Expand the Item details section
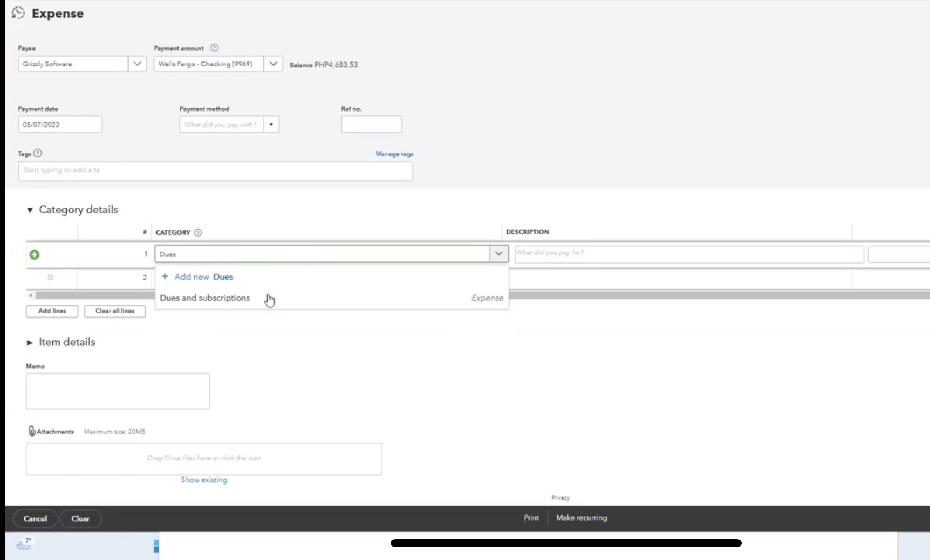 [30, 342]
